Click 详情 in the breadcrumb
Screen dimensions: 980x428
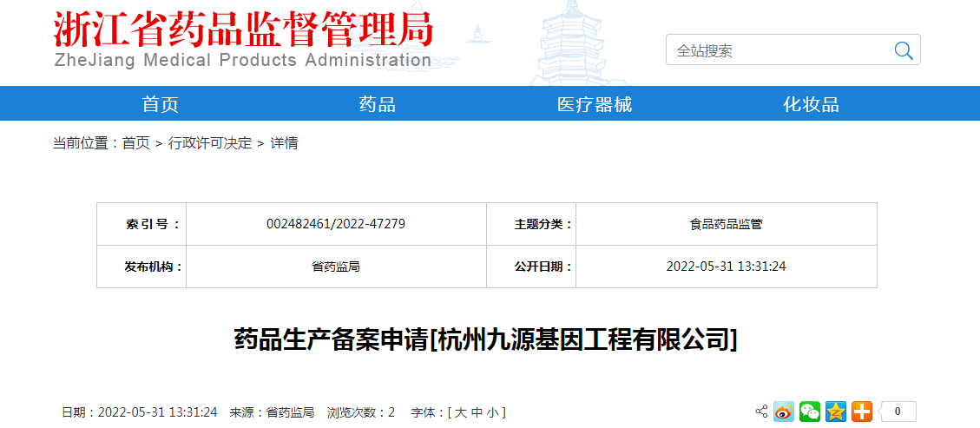click(x=284, y=143)
